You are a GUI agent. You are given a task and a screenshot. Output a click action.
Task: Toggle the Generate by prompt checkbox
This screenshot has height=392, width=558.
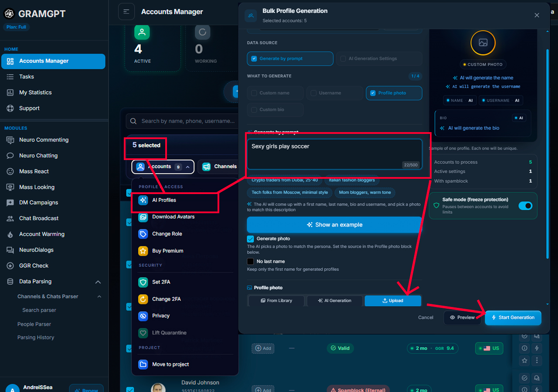pyautogui.click(x=254, y=59)
